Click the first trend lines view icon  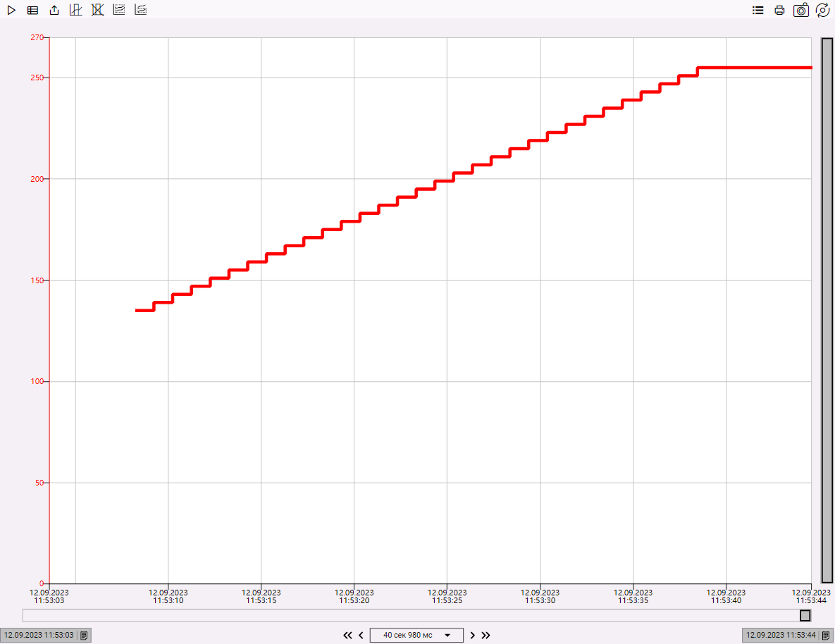coord(119,11)
